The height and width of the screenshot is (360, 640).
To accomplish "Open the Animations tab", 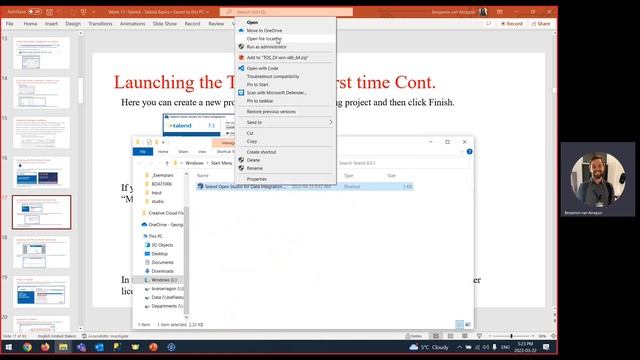I will coord(132,24).
